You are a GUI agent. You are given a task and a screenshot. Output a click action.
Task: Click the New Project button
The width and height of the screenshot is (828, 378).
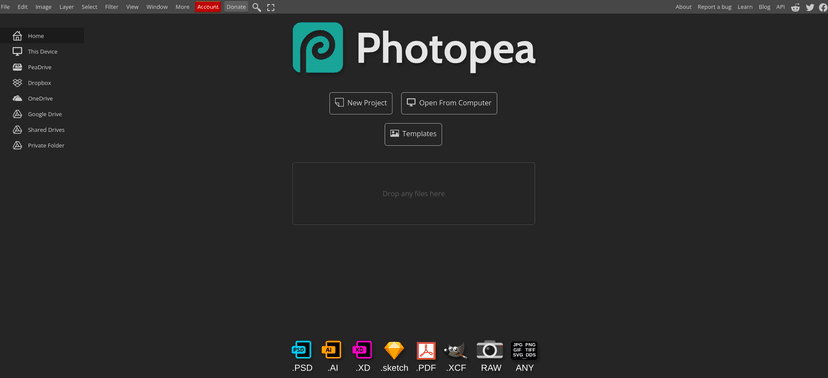361,103
